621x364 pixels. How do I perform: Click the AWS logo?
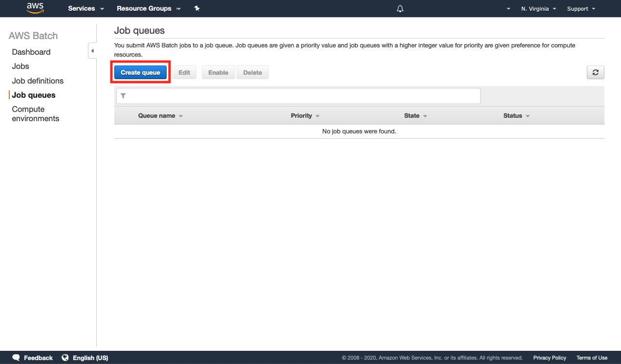tap(35, 8)
